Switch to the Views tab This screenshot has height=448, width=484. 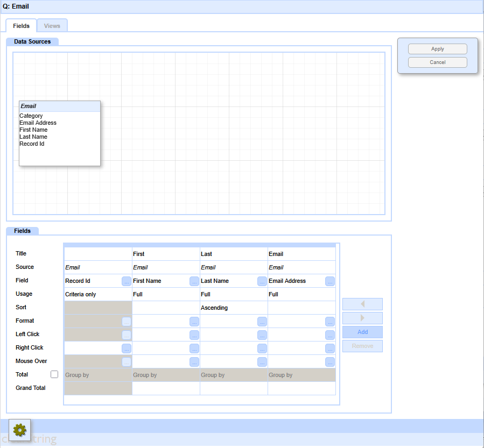click(52, 26)
